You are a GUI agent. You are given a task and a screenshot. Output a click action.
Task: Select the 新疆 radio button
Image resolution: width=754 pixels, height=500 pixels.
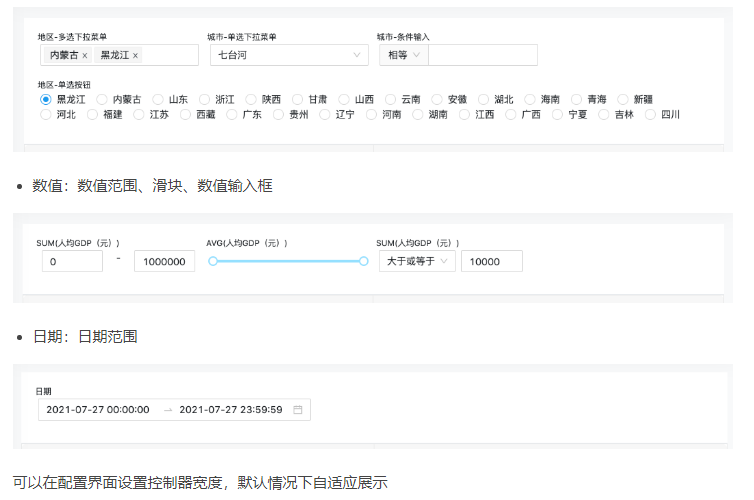tap(624, 99)
